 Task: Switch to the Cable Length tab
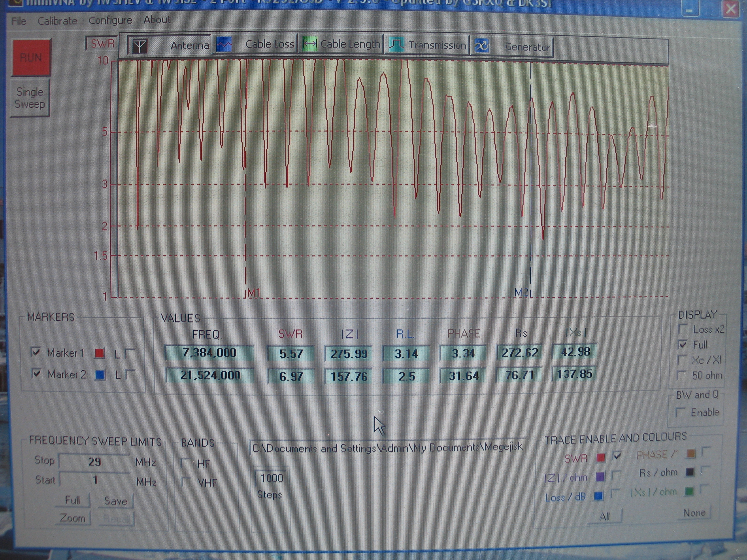tap(341, 44)
